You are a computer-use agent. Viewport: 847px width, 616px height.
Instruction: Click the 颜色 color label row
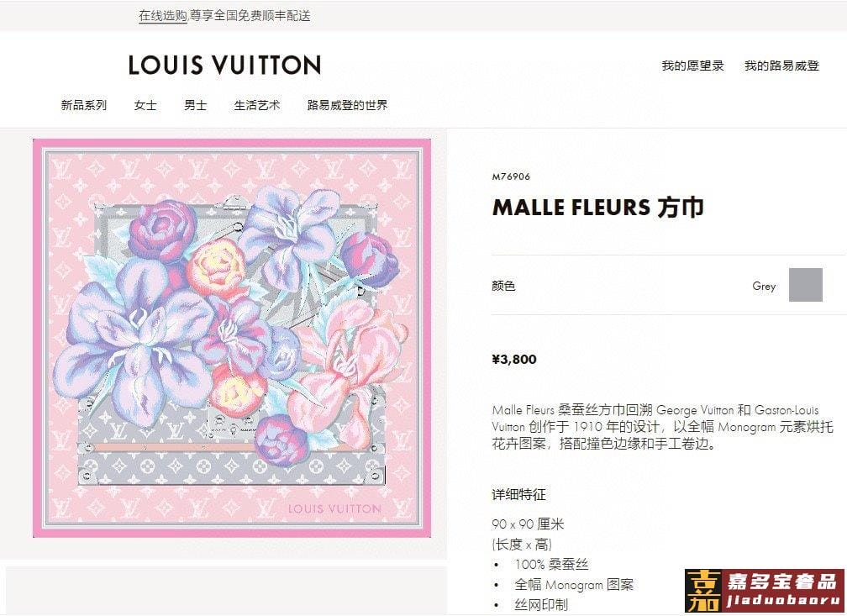pyautogui.click(x=657, y=285)
